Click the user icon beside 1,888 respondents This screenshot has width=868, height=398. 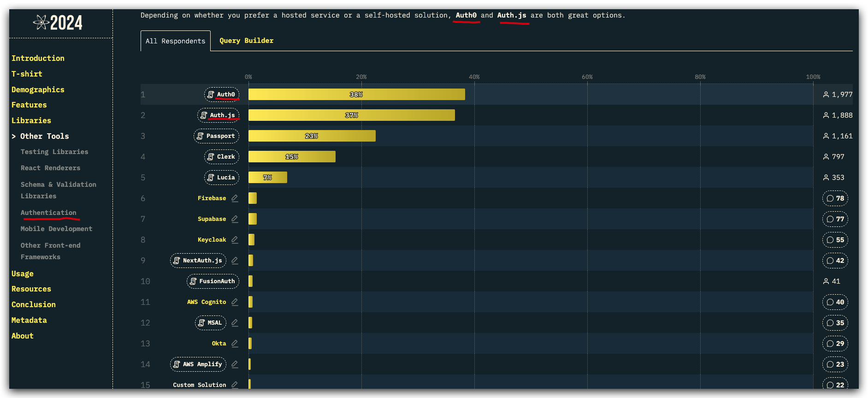pos(826,115)
